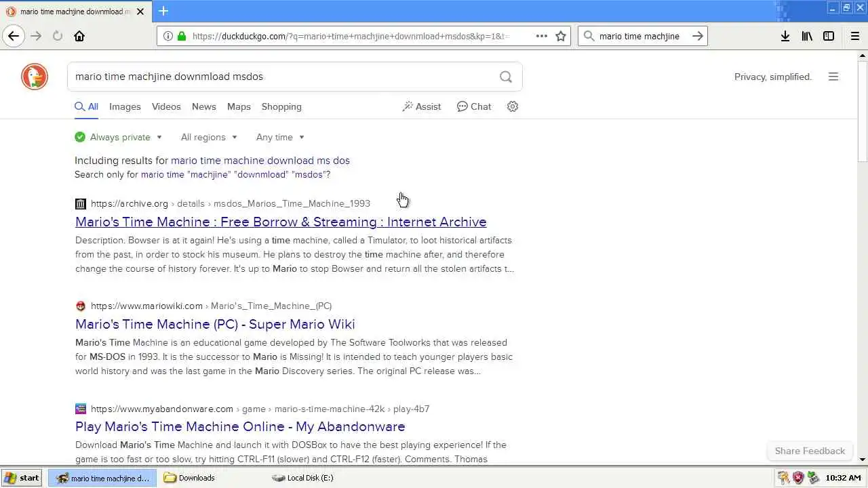868x488 pixels.
Task: Click the archive.org favicon of first result
Action: point(81,203)
